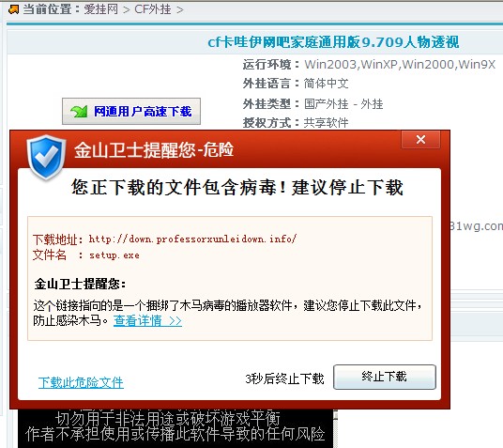
Task: Click the 金山卫士提醒您-危险 dialog title bar
Action: [154, 149]
